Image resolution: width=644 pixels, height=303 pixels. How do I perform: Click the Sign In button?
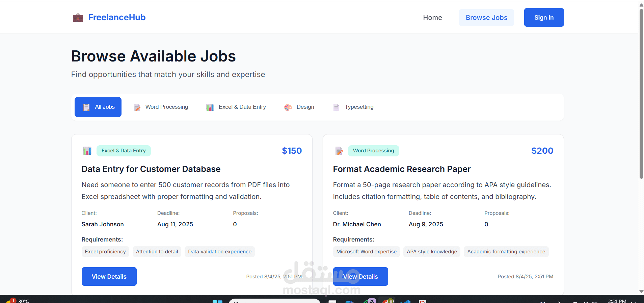coord(544,18)
